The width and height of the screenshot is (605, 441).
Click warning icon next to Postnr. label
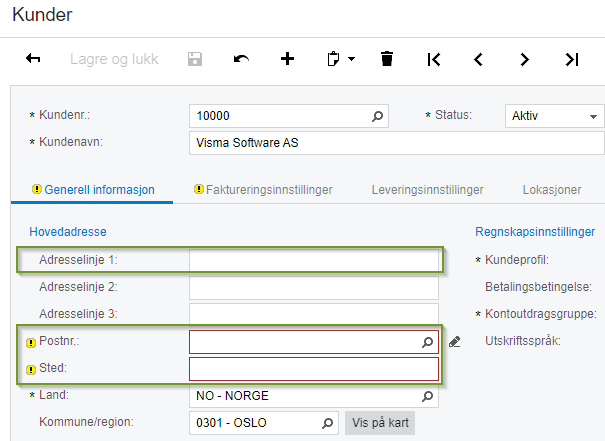coord(31,343)
